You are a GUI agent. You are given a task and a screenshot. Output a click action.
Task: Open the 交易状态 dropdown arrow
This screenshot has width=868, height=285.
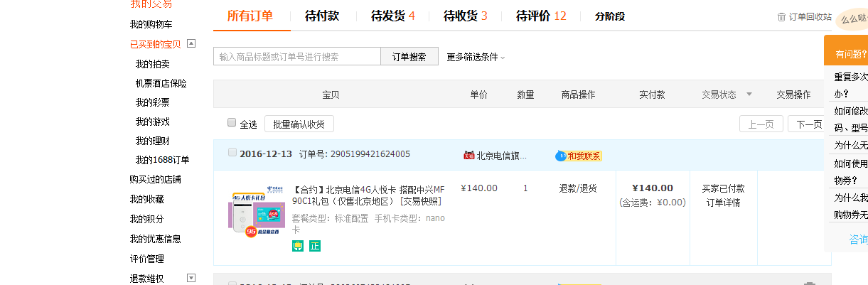click(x=749, y=94)
